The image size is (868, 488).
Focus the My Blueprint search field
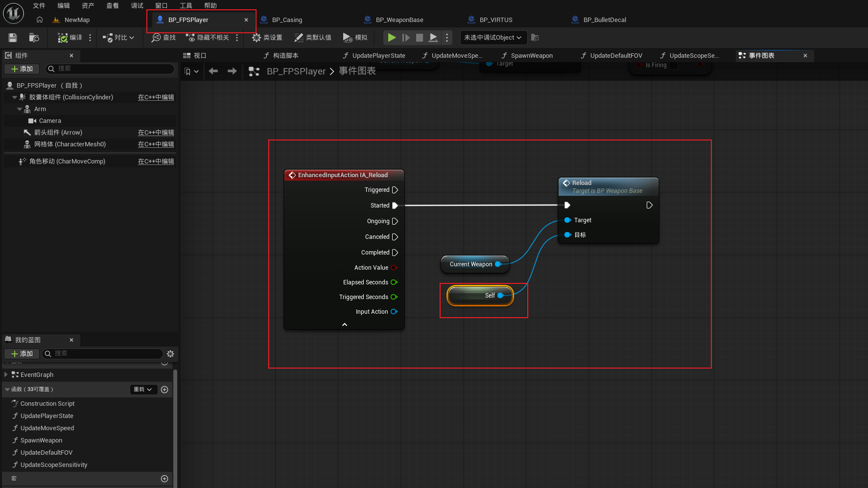[103, 354]
